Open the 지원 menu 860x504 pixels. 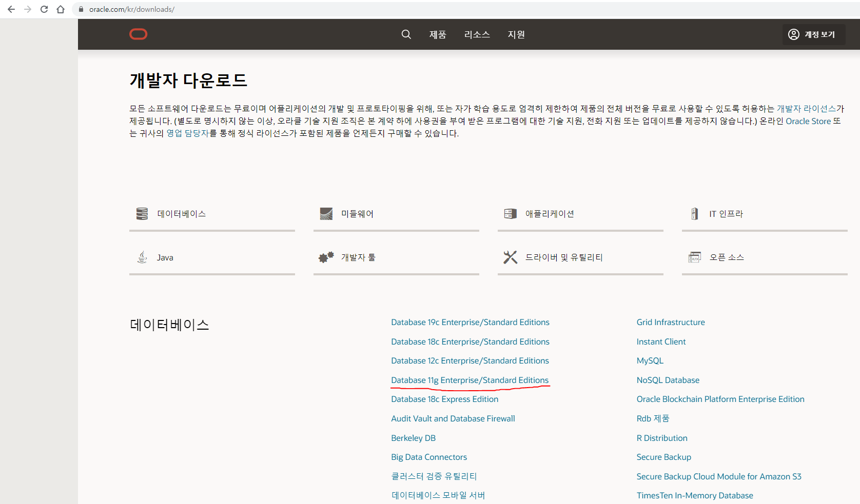pyautogui.click(x=516, y=34)
